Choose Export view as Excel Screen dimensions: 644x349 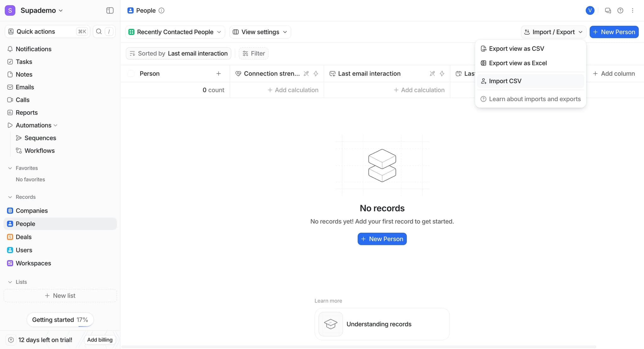click(x=518, y=63)
